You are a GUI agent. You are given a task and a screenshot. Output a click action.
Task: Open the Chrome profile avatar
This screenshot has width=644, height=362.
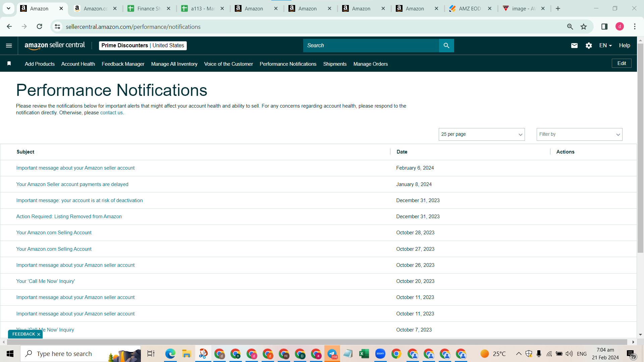pyautogui.click(x=620, y=26)
